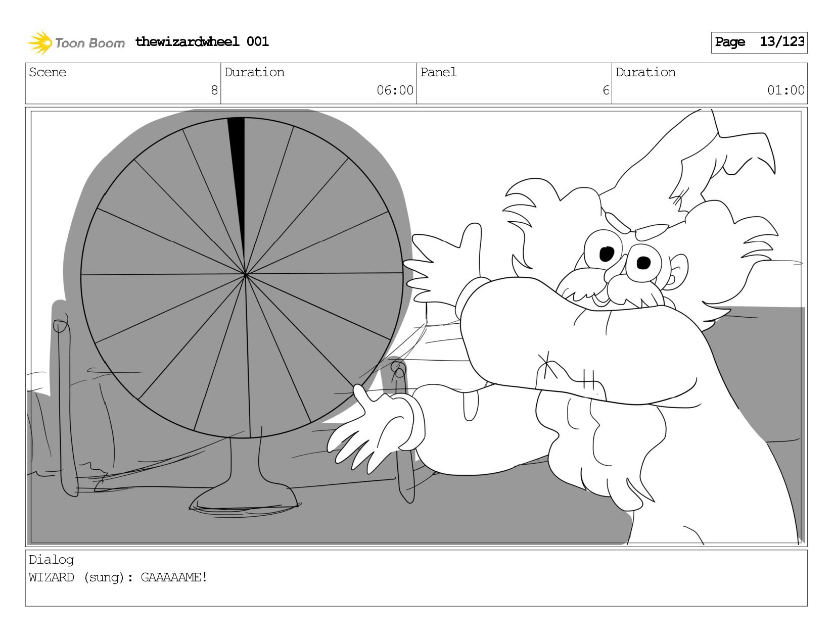The width and height of the screenshot is (834, 644).
Task: Select the panel number '6'
Action: point(606,90)
